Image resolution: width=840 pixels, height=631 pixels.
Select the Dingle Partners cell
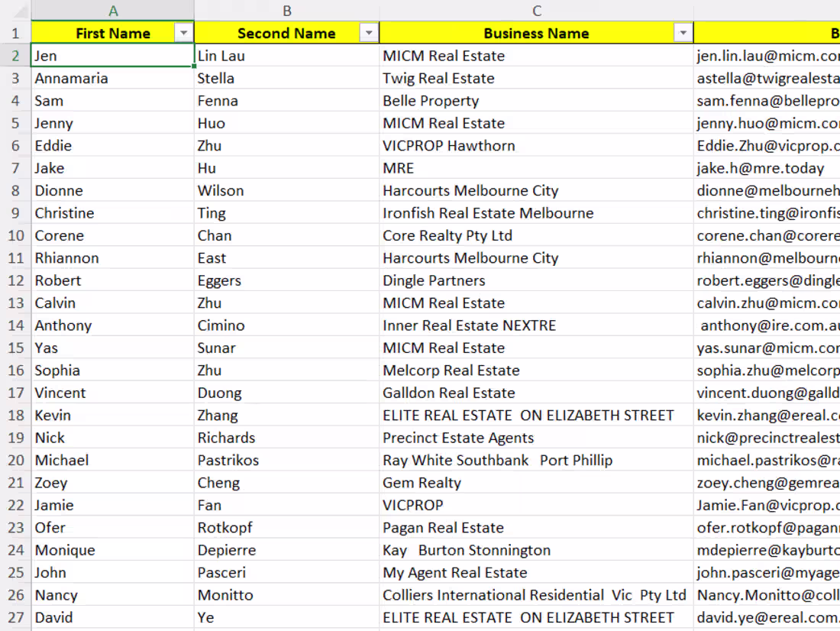coord(536,281)
